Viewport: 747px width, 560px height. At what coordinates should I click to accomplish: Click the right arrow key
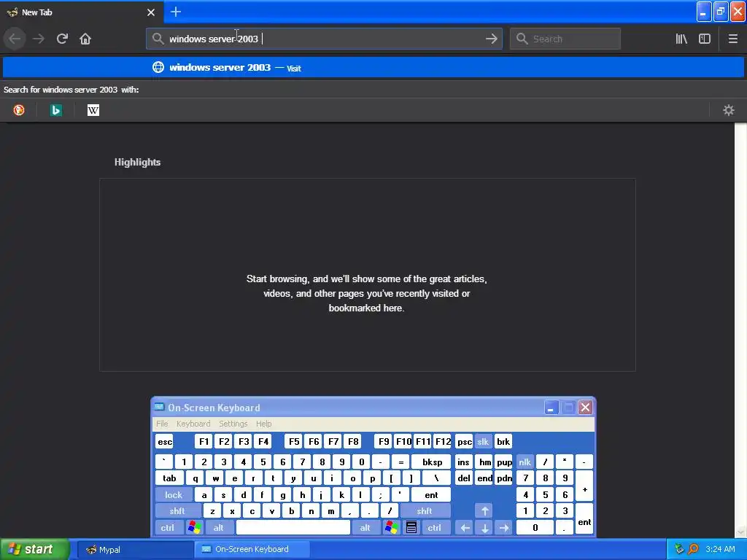pyautogui.click(x=504, y=528)
